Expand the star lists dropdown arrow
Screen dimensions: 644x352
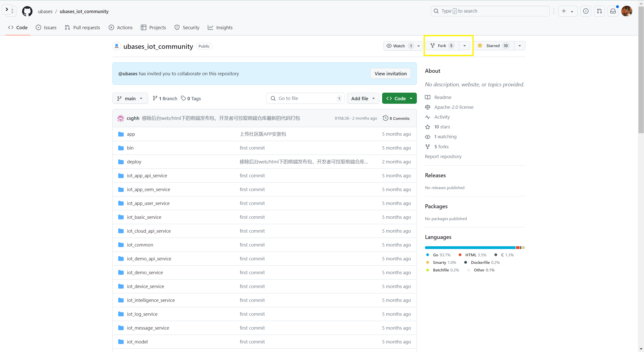(x=520, y=46)
